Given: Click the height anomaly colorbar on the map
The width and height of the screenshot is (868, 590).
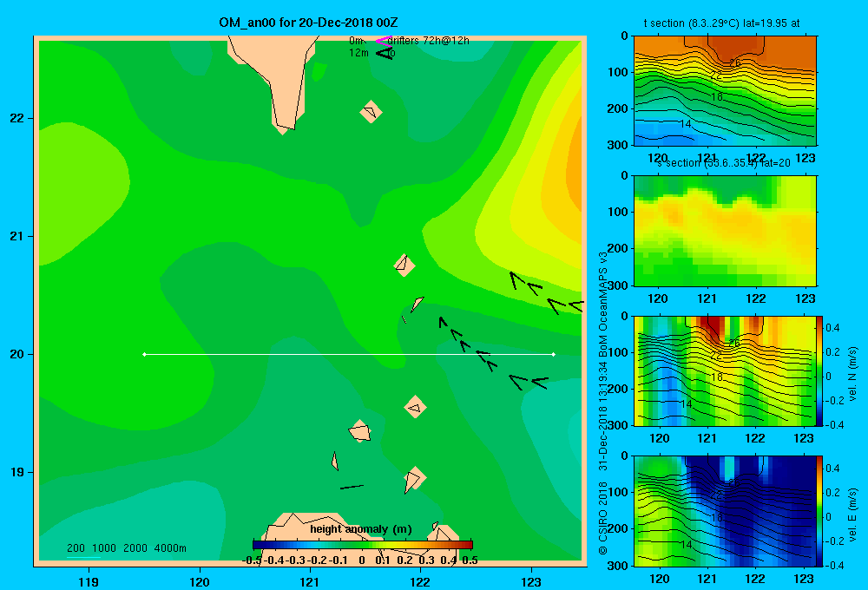Looking at the screenshot, I should [x=363, y=545].
